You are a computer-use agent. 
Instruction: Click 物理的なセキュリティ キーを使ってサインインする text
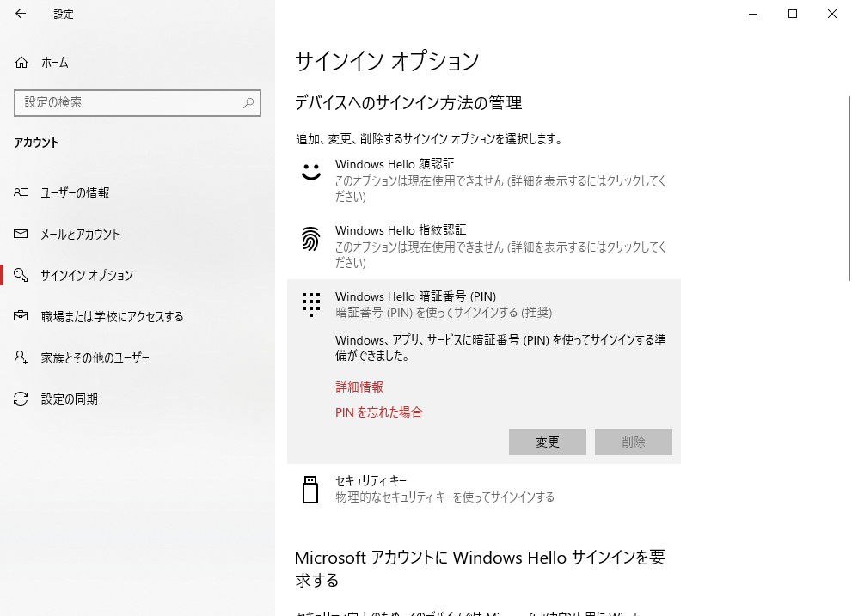coord(445,497)
